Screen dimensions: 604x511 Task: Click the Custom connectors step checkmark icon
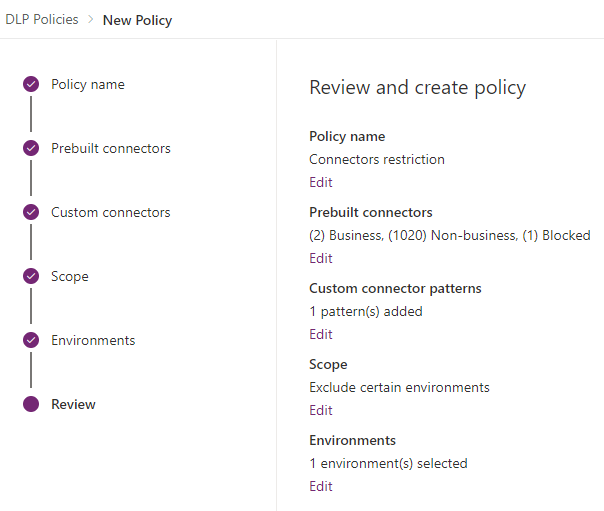click(31, 212)
